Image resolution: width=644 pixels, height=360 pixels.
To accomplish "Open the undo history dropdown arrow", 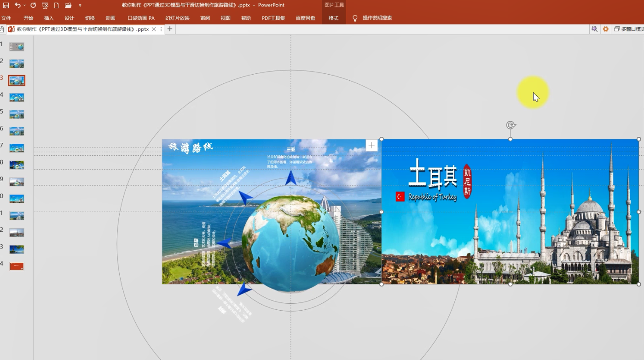I will tap(24, 5).
